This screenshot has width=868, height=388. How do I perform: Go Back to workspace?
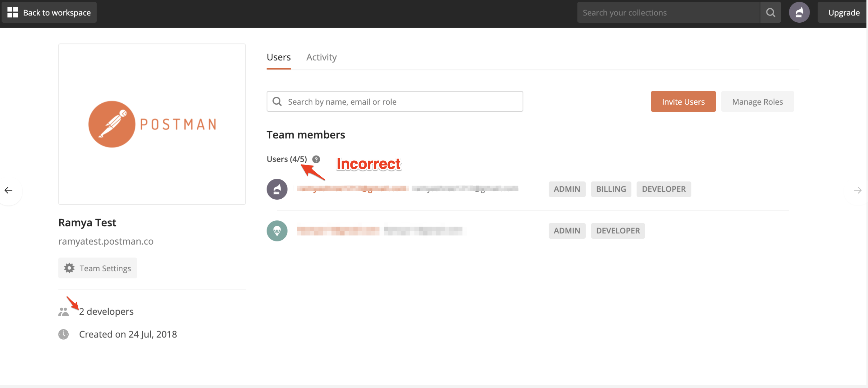49,12
